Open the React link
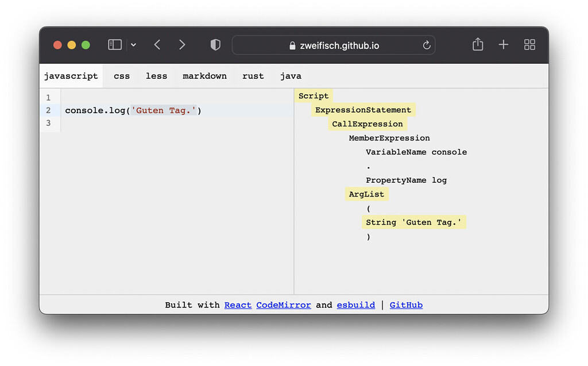Image resolution: width=588 pixels, height=366 pixels. pos(238,305)
